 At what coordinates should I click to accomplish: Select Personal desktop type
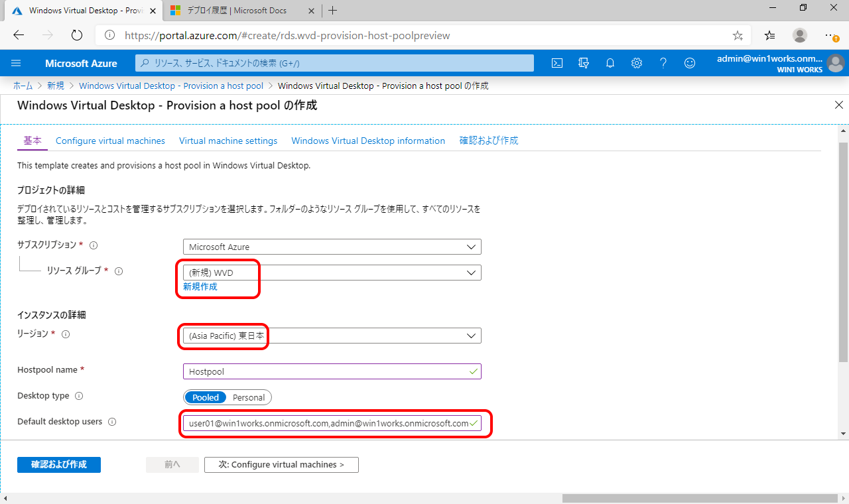coord(249,397)
